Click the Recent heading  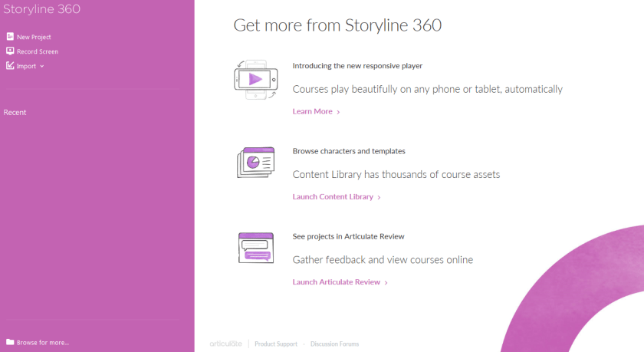click(x=15, y=112)
